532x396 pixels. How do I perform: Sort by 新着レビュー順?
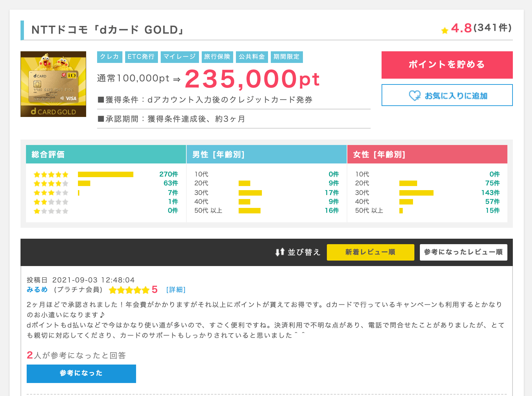coord(370,252)
